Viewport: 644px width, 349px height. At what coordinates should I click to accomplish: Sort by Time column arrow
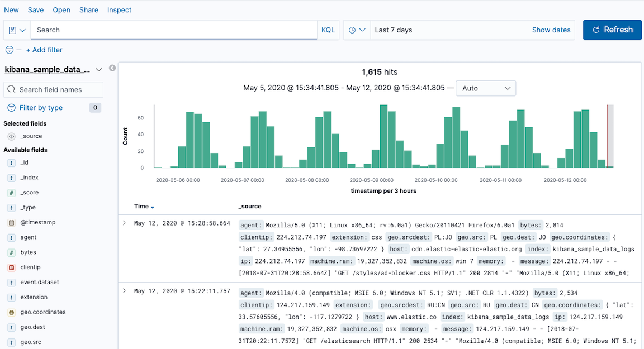tap(153, 207)
